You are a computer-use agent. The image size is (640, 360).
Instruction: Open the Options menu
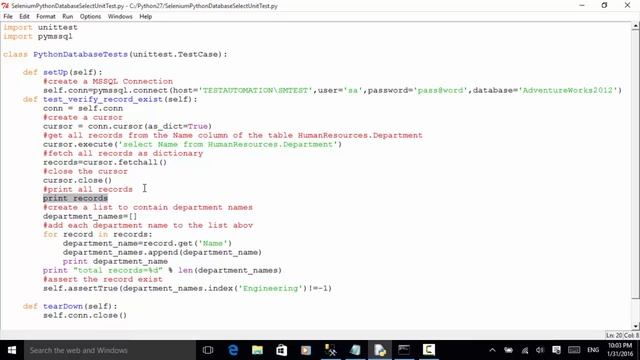pos(90,16)
